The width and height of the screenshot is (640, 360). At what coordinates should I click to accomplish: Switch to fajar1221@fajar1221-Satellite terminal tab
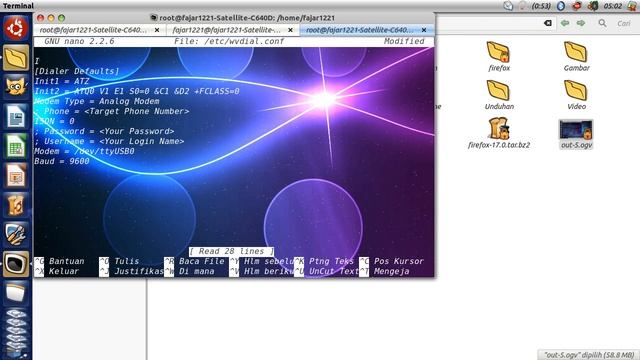(227, 30)
